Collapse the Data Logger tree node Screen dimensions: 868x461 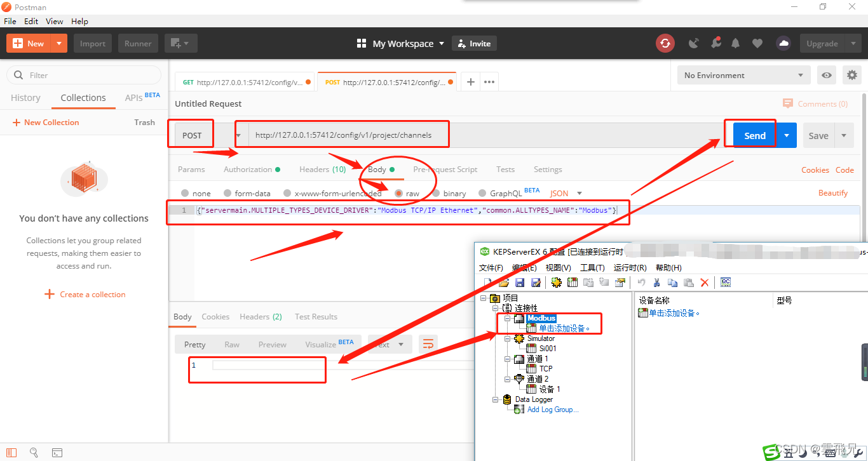coord(496,399)
